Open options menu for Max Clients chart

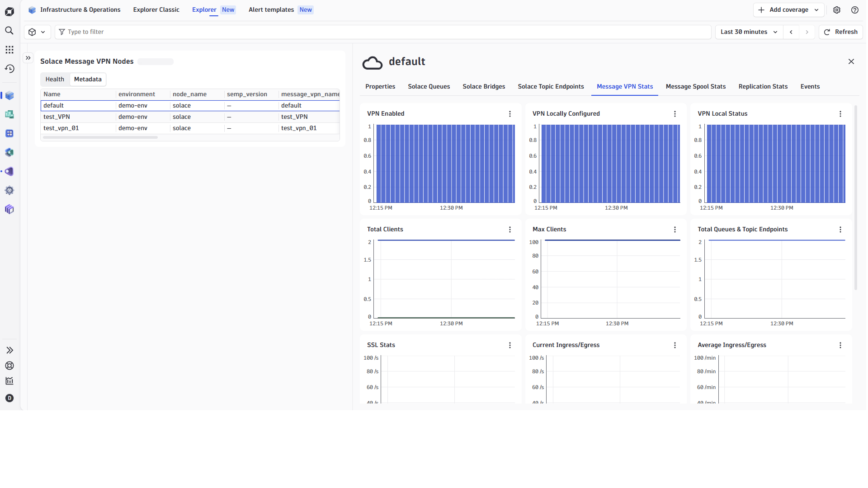click(675, 230)
